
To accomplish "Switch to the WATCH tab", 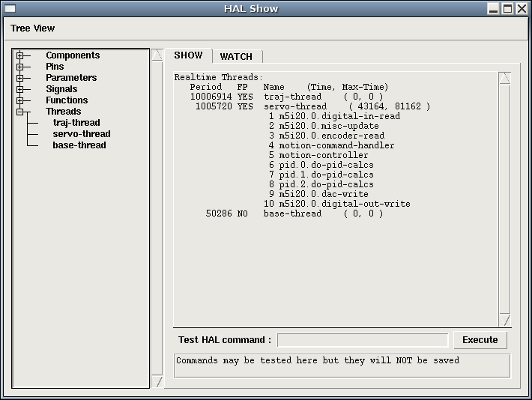I will pyautogui.click(x=236, y=57).
